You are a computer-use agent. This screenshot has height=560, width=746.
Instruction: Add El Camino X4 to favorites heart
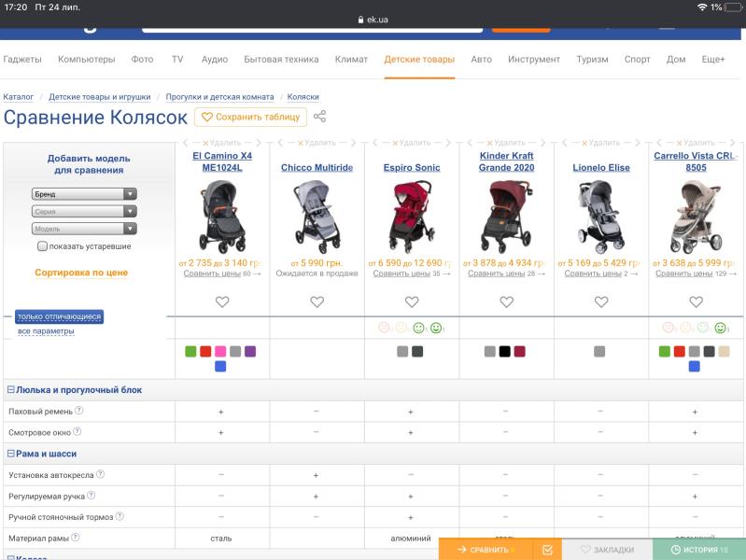(x=222, y=301)
